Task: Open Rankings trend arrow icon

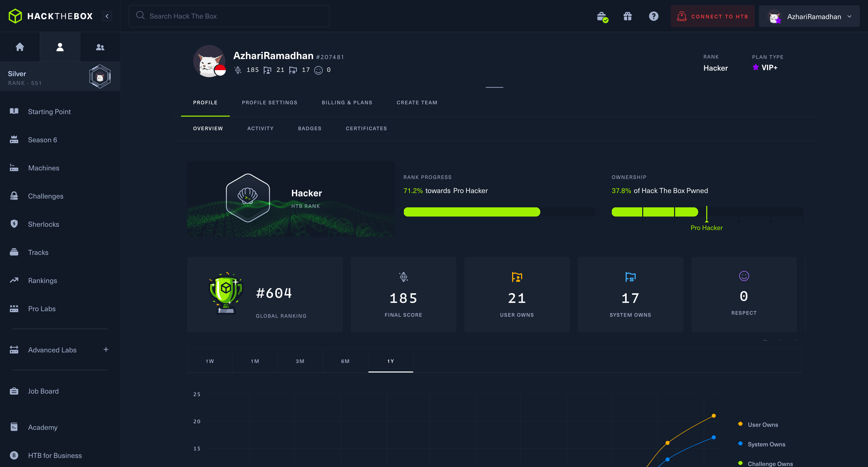Action: pyautogui.click(x=14, y=280)
